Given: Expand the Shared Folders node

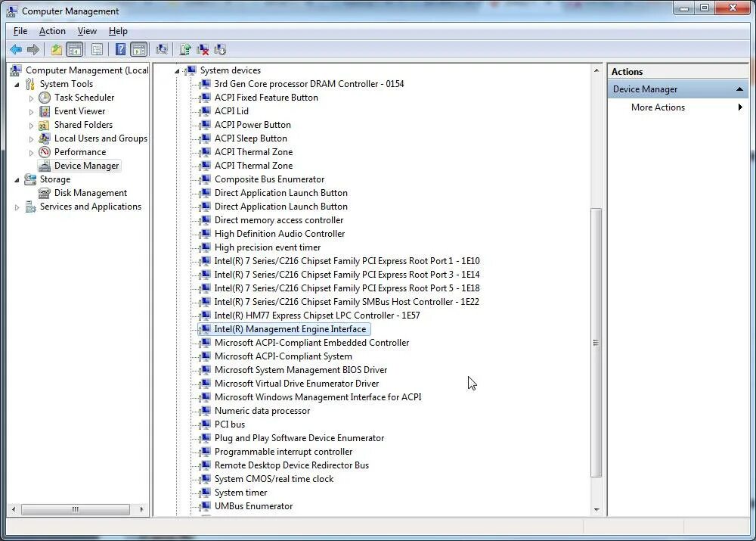Looking at the screenshot, I should tap(31, 126).
